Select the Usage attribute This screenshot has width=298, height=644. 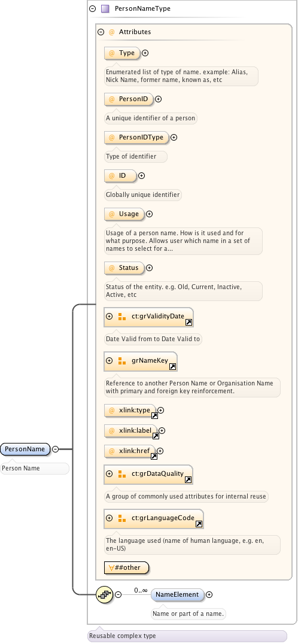click(124, 214)
